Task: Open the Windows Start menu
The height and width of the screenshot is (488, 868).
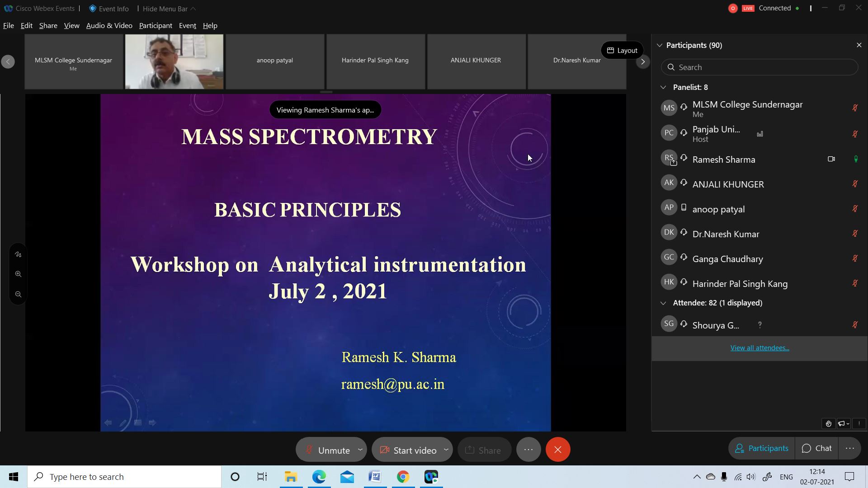Action: pos(14,477)
